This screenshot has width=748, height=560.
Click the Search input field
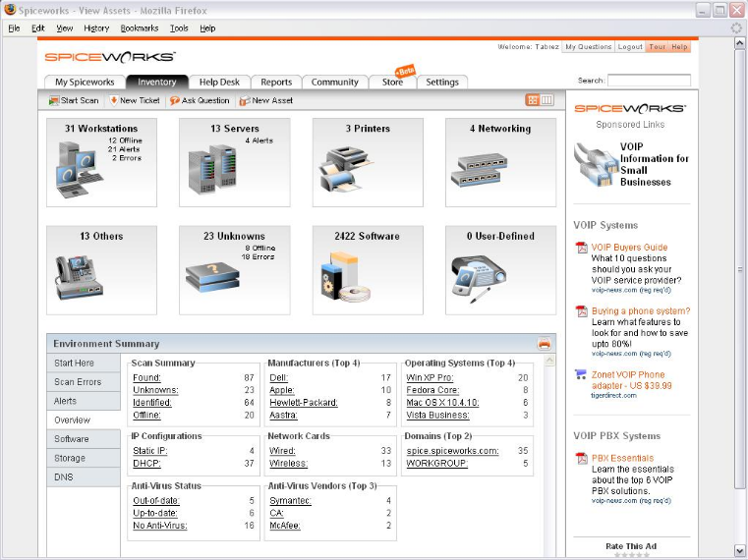pyautogui.click(x=649, y=81)
